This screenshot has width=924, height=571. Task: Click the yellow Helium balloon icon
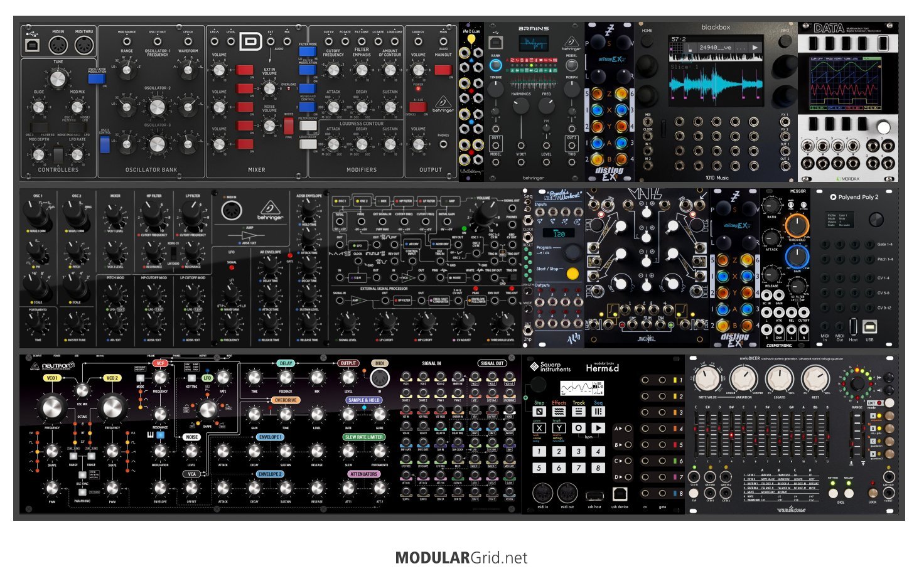pos(471,39)
